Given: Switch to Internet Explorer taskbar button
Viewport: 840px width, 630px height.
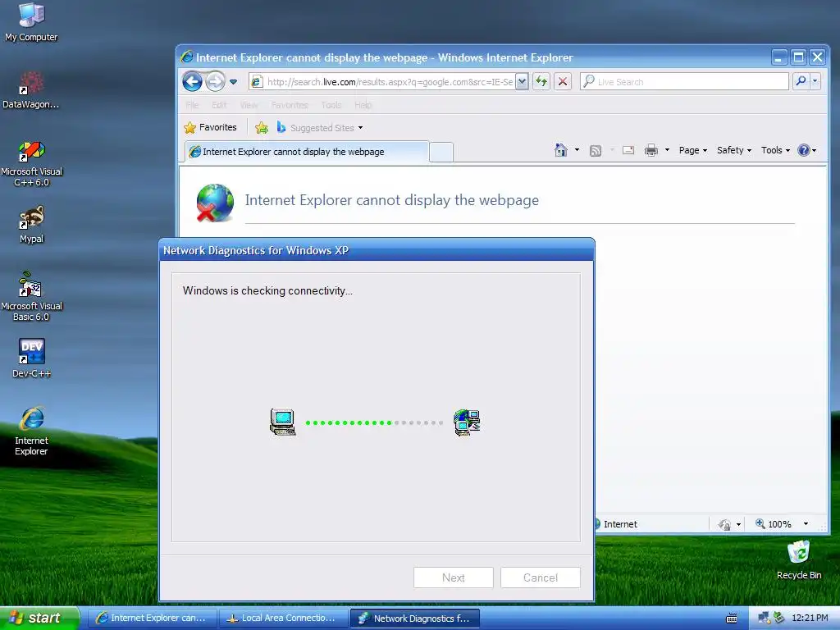Looking at the screenshot, I should tap(152, 619).
